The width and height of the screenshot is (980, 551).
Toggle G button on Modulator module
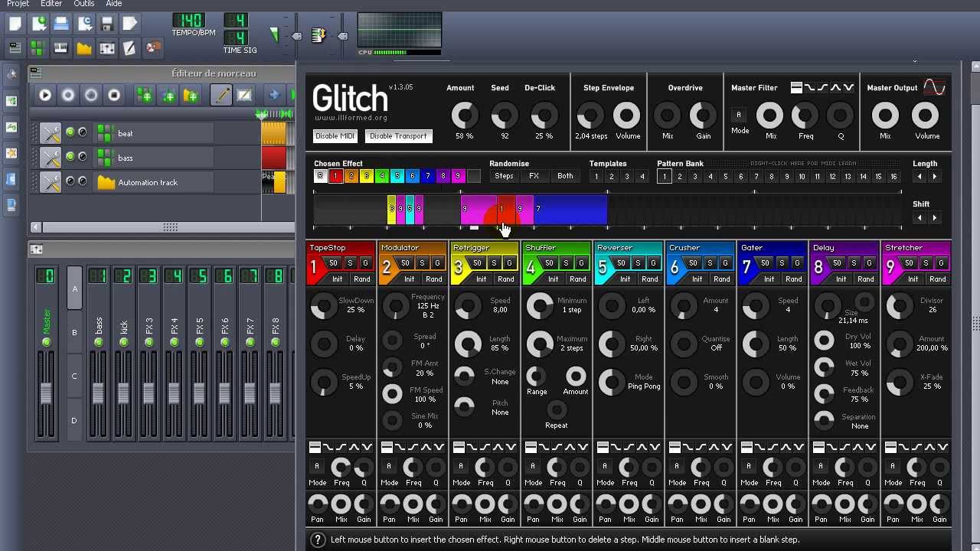tap(437, 263)
